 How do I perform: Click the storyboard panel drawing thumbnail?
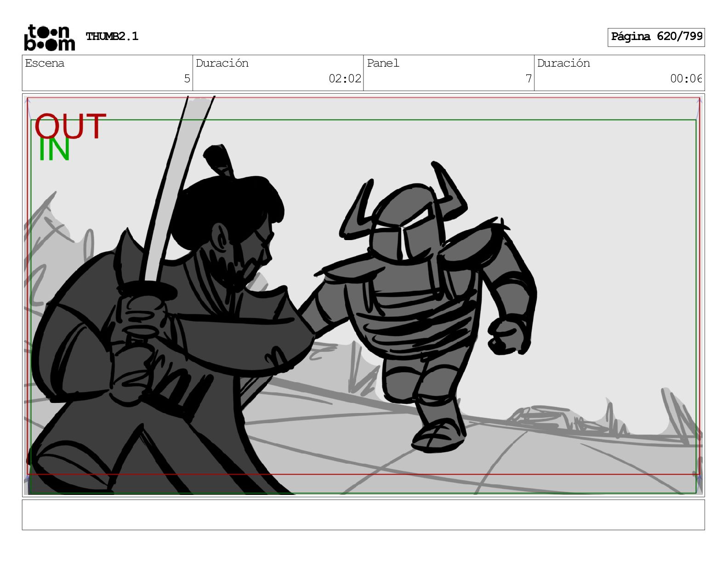(x=363, y=295)
